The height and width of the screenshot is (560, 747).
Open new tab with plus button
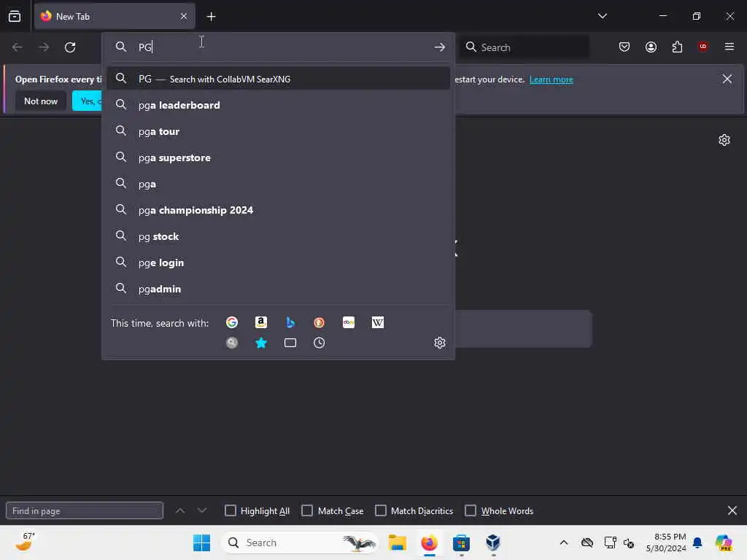(x=211, y=17)
